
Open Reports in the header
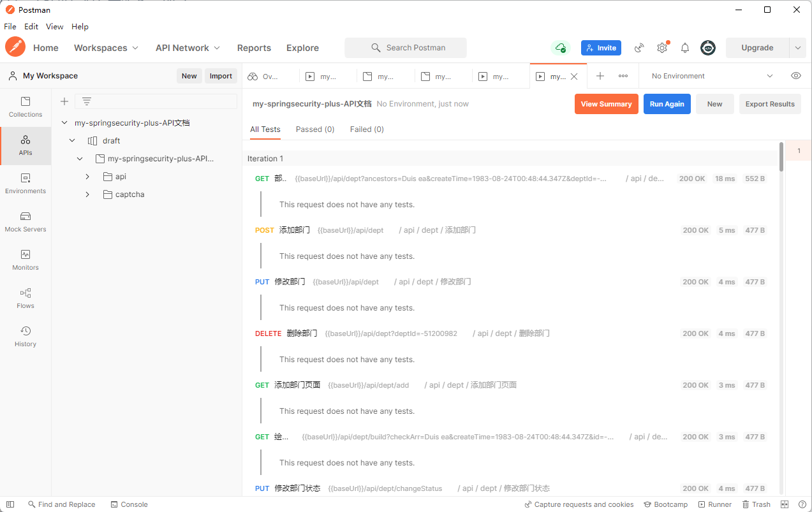(254, 48)
